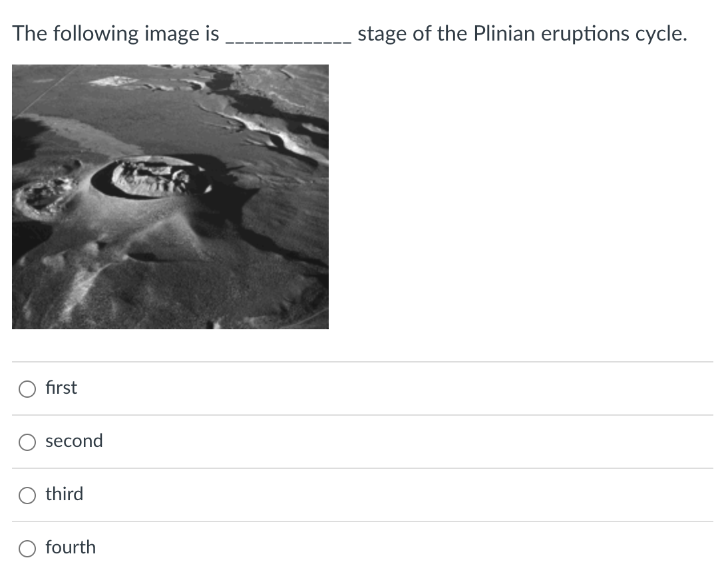Select the 'third' radio button

(27, 495)
